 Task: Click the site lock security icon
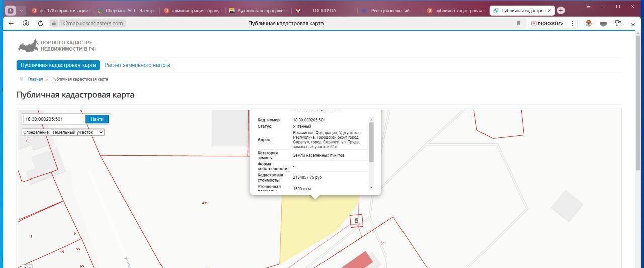click(54, 23)
